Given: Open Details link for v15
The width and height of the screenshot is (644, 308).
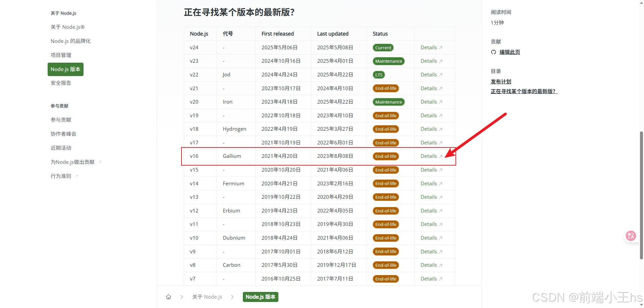Looking at the screenshot, I should tap(431, 170).
